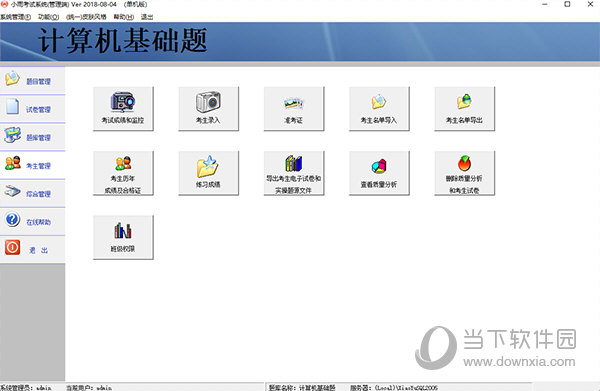Open 题库管理 in the left sidebar
The image size is (600, 391).
point(33,137)
